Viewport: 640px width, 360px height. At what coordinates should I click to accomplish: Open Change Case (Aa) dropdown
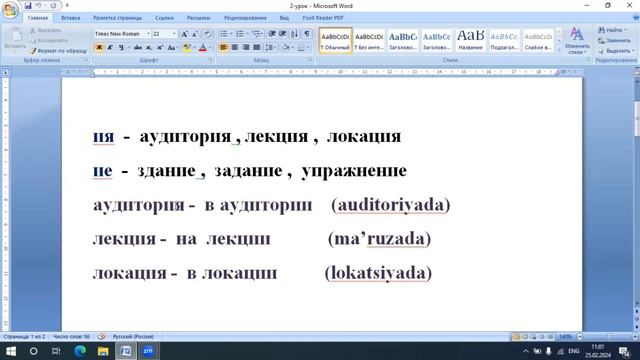click(x=172, y=48)
